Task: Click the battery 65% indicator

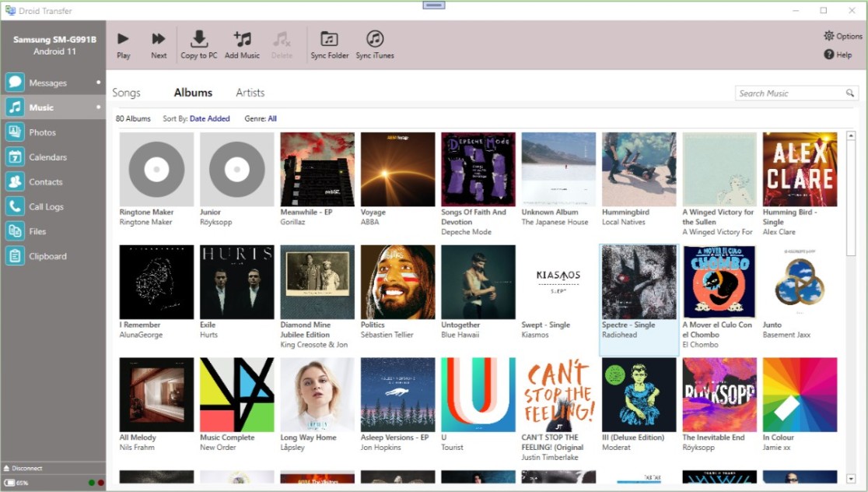Action: [16, 483]
